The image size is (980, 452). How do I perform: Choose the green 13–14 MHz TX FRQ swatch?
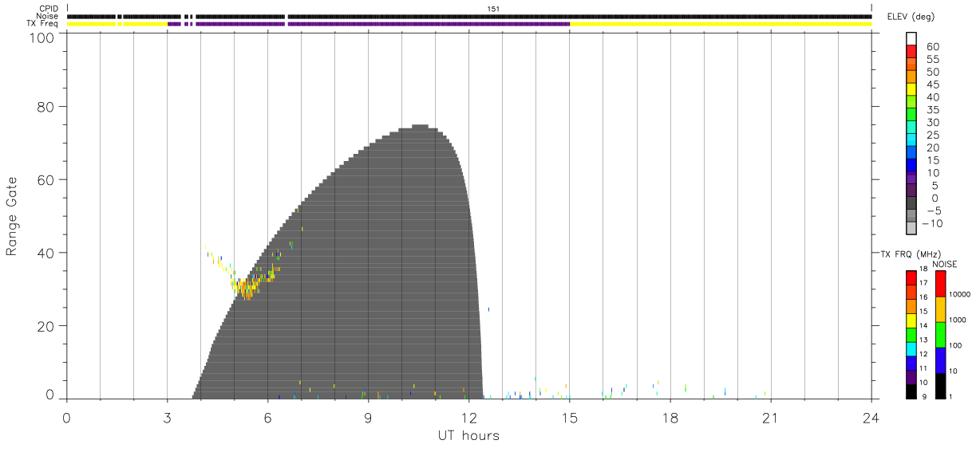(x=911, y=334)
